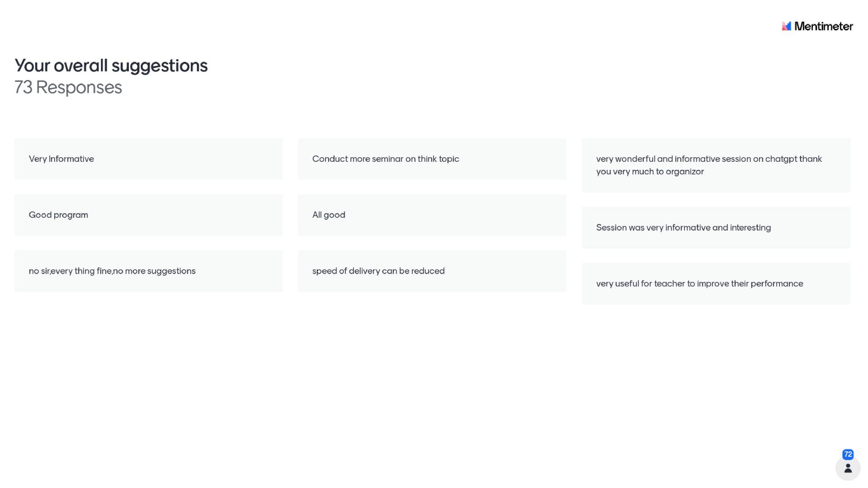Screen dimensions: 868x488
Task: Open the participants person icon
Action: [x=848, y=468]
